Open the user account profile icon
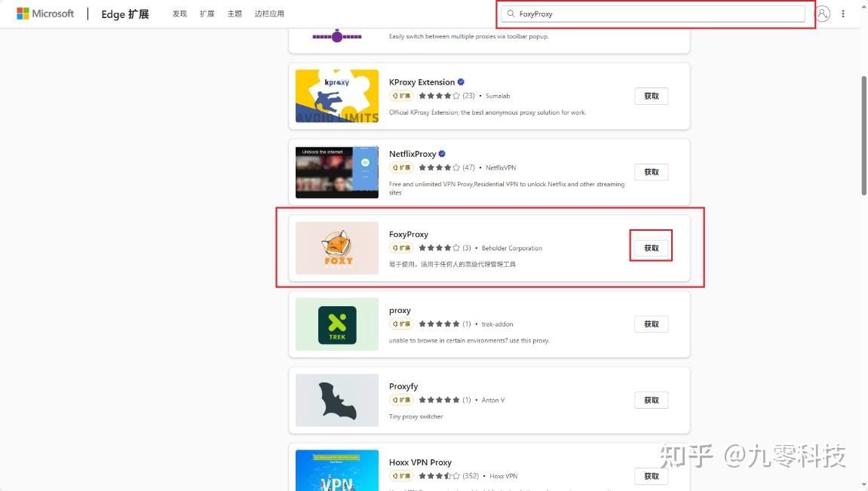Viewport: 868px width, 491px height. click(x=823, y=14)
